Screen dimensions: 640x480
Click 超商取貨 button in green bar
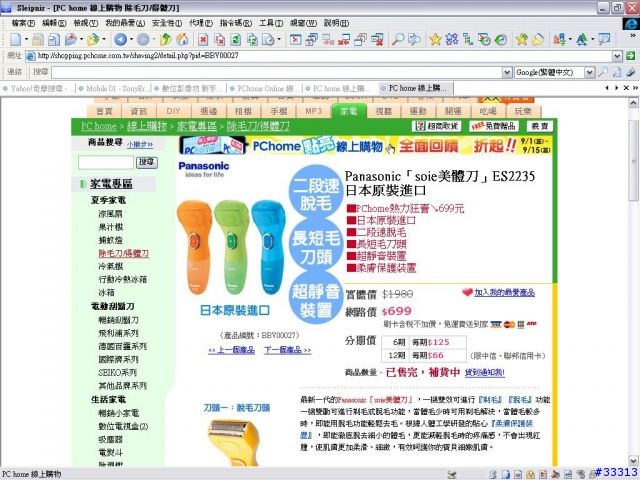point(436,126)
